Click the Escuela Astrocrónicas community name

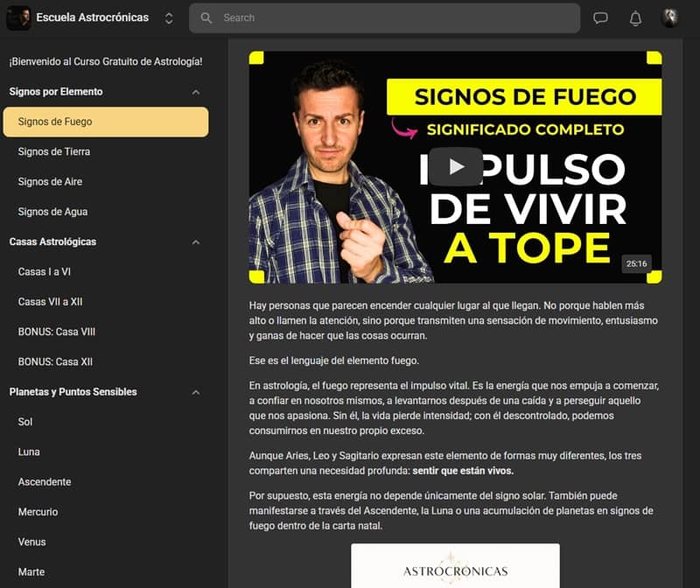pyautogui.click(x=93, y=17)
